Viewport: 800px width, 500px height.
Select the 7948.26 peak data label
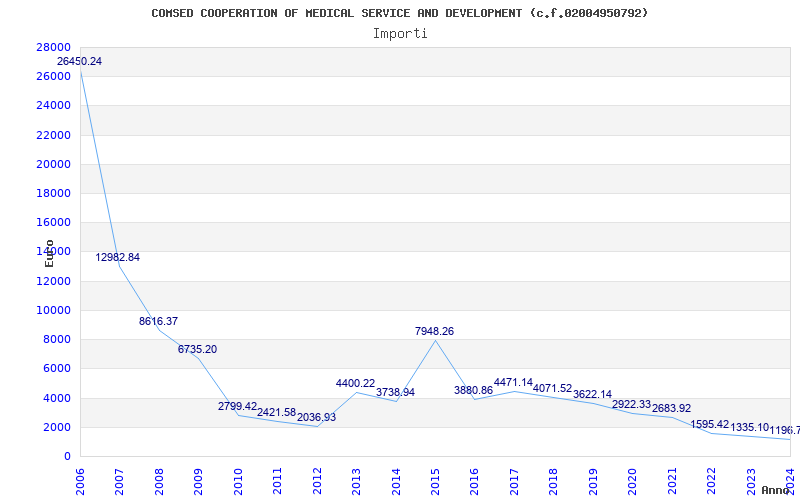[x=434, y=331]
